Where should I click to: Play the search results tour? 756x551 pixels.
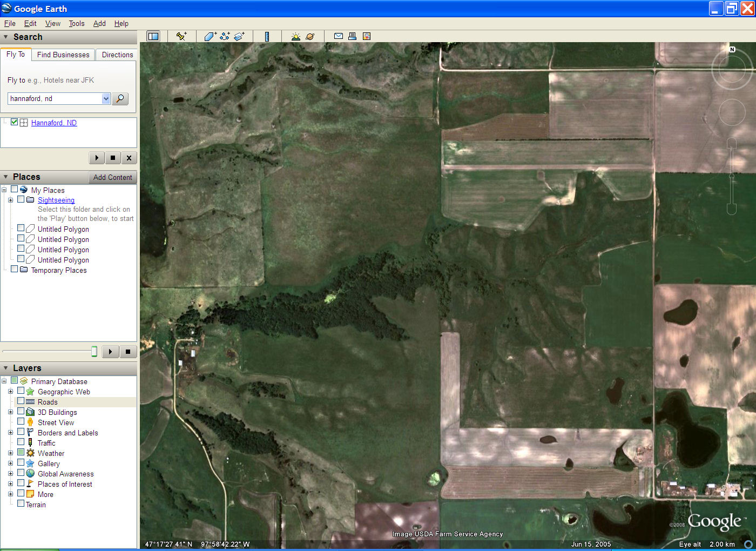tap(97, 158)
